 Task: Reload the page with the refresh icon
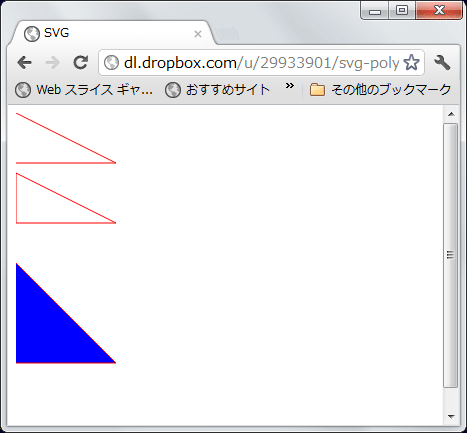80,62
